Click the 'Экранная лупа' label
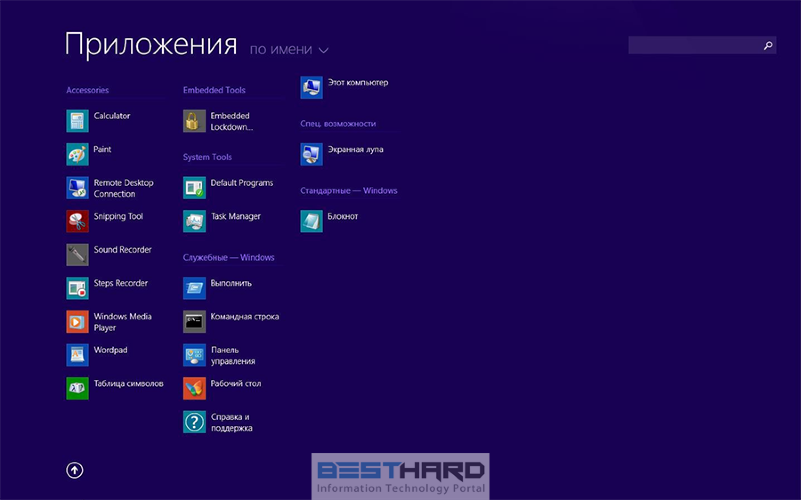This screenshot has height=500, width=801. point(356,150)
